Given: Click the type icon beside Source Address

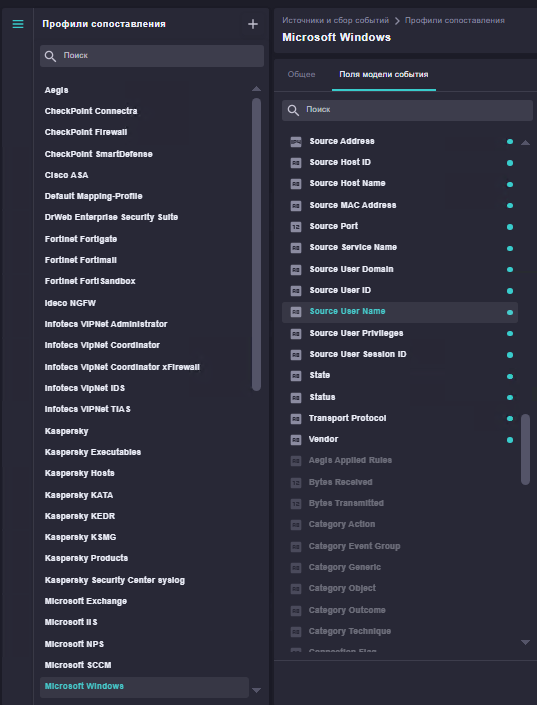Looking at the screenshot, I should (x=295, y=142).
